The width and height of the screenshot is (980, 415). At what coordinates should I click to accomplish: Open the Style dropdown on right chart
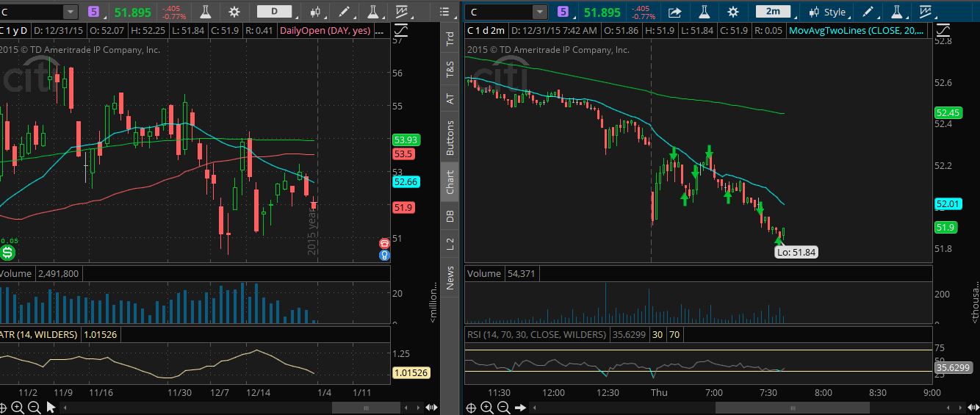tap(827, 12)
